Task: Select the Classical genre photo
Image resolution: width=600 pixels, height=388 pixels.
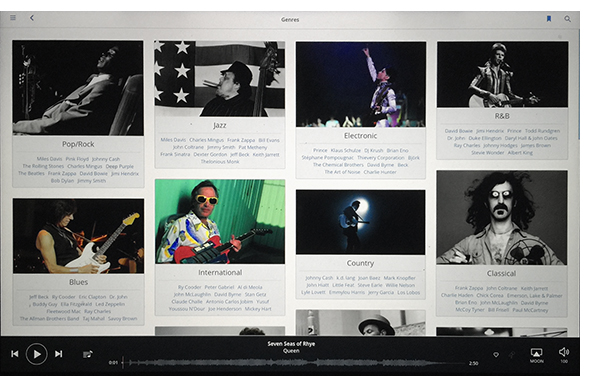Action: 502,217
